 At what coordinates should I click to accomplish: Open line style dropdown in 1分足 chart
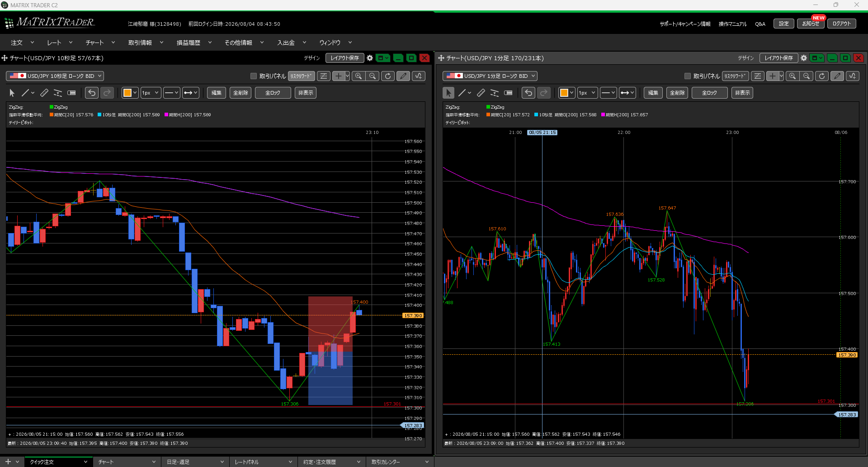click(609, 93)
